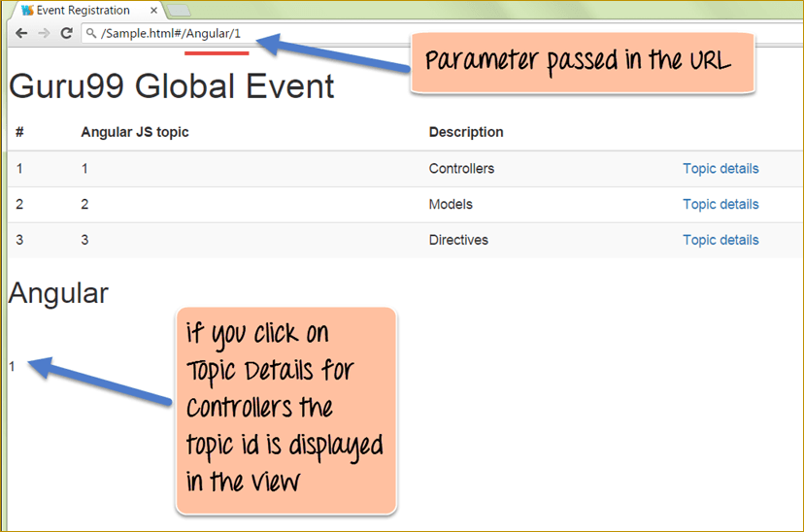Click the "Description" column header

pyautogui.click(x=466, y=132)
